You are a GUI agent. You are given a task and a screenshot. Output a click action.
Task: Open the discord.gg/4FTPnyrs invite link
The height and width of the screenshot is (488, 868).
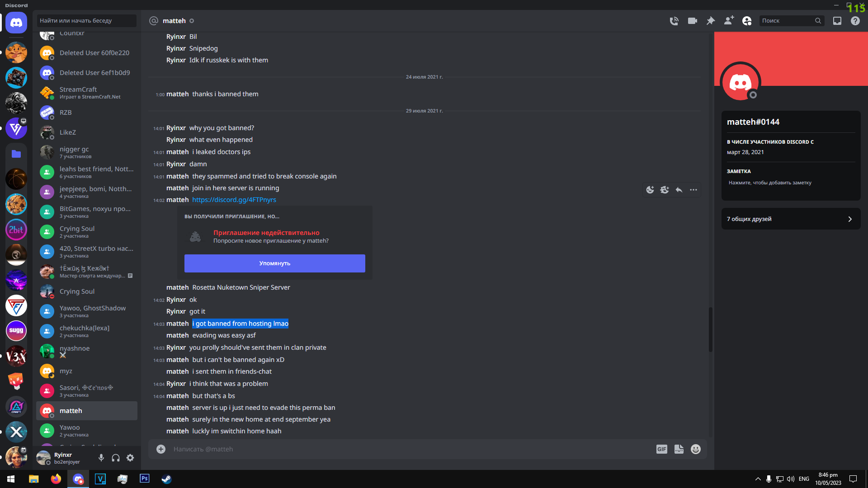coord(234,200)
